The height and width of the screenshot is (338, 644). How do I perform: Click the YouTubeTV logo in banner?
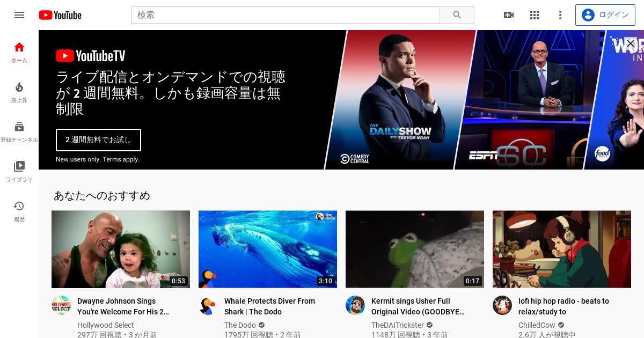91,56
